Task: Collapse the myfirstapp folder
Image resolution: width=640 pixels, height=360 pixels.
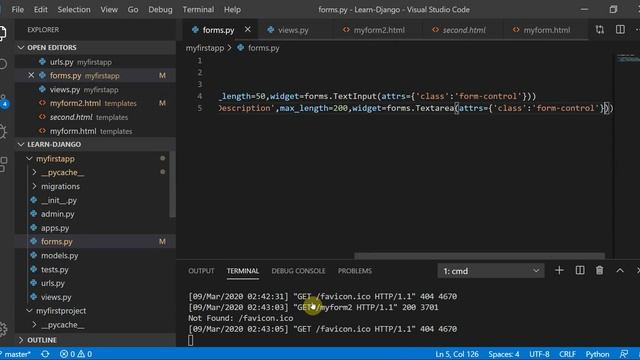Action: coord(55,159)
